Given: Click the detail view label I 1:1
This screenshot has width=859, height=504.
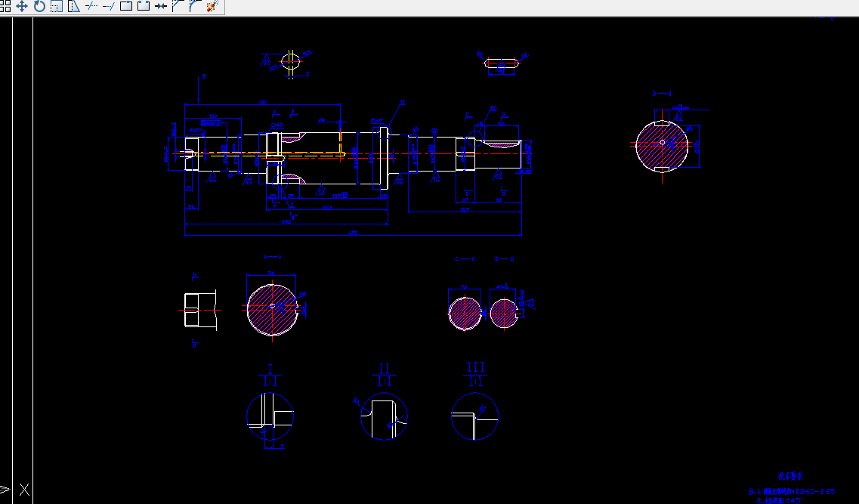Looking at the screenshot, I should [x=270, y=376].
